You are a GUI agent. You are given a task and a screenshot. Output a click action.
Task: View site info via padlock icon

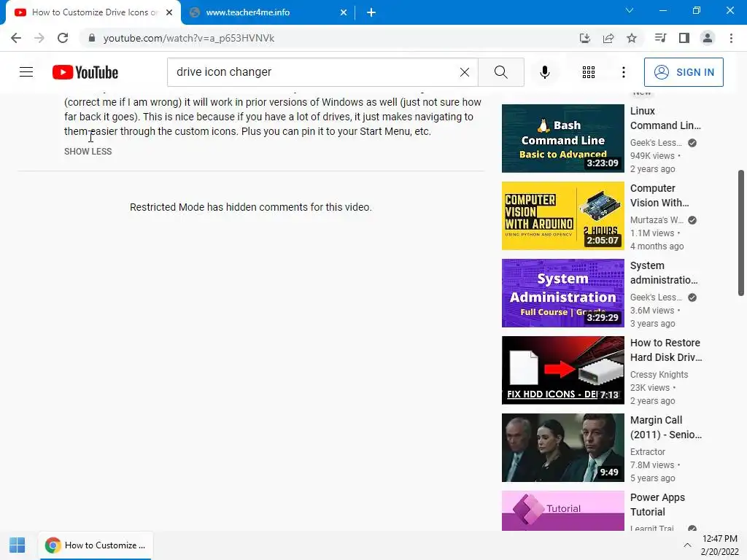tap(92, 38)
